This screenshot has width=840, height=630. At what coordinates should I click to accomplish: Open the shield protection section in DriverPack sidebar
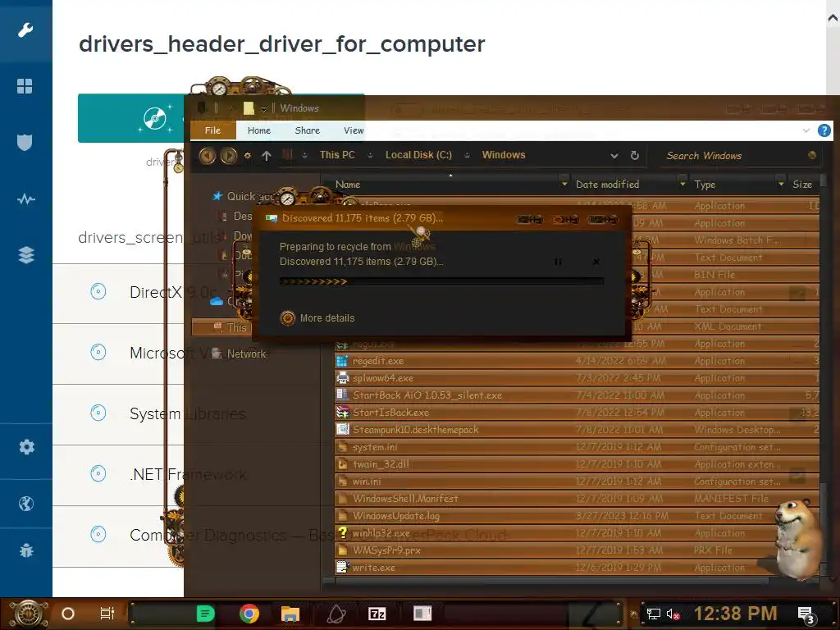25,143
